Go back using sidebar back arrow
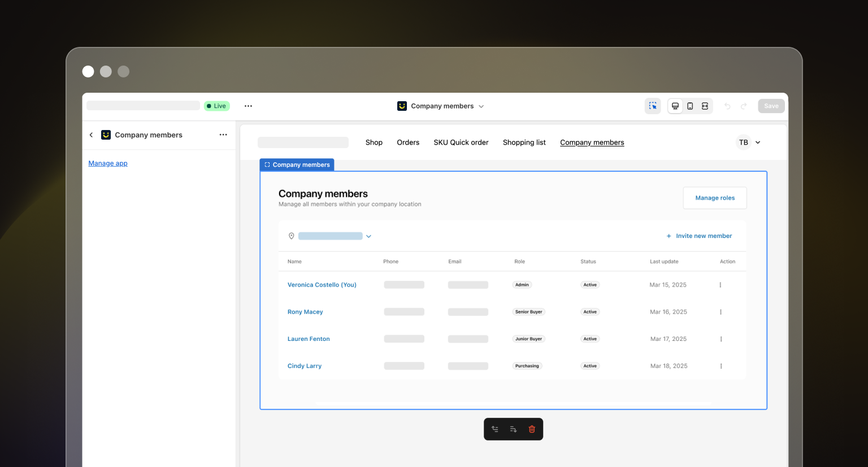The height and width of the screenshot is (467, 868). tap(91, 135)
